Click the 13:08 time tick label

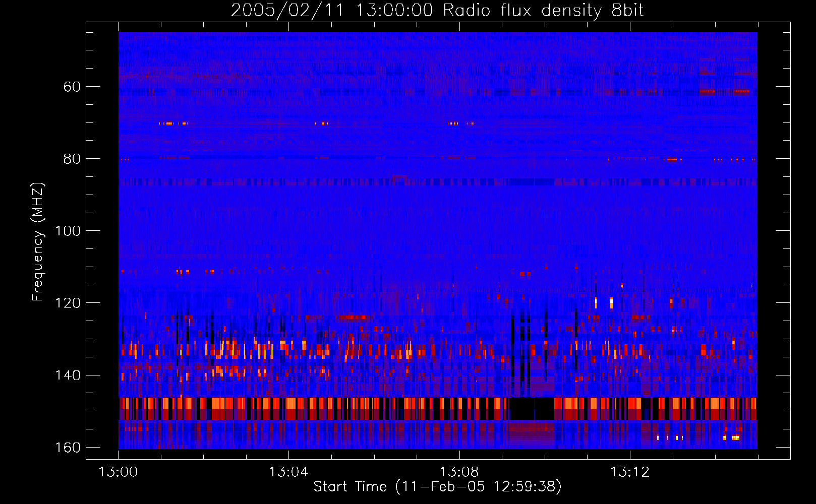pos(459,472)
